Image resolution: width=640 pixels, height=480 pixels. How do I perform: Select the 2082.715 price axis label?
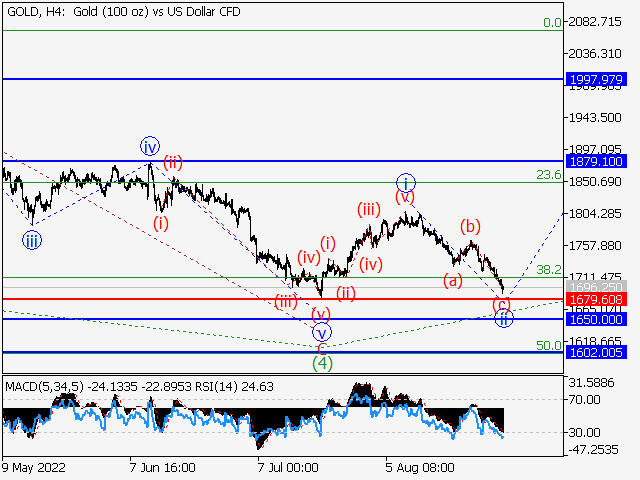pos(595,22)
